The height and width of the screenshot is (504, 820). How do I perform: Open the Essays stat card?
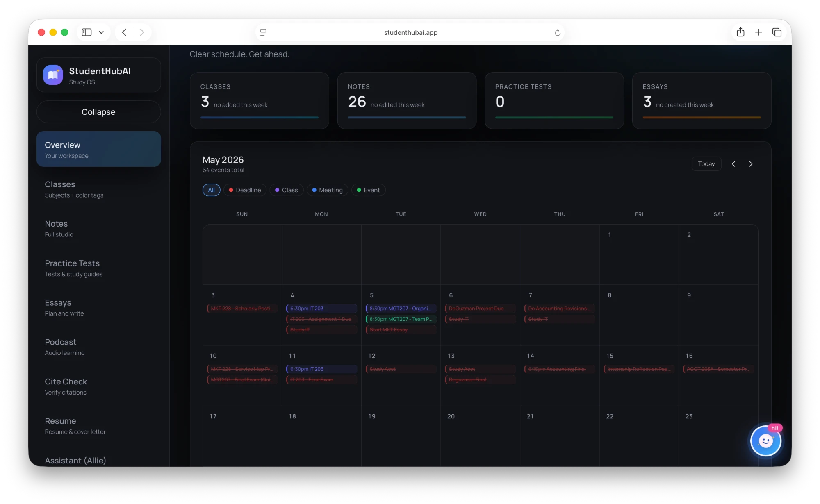702,101
